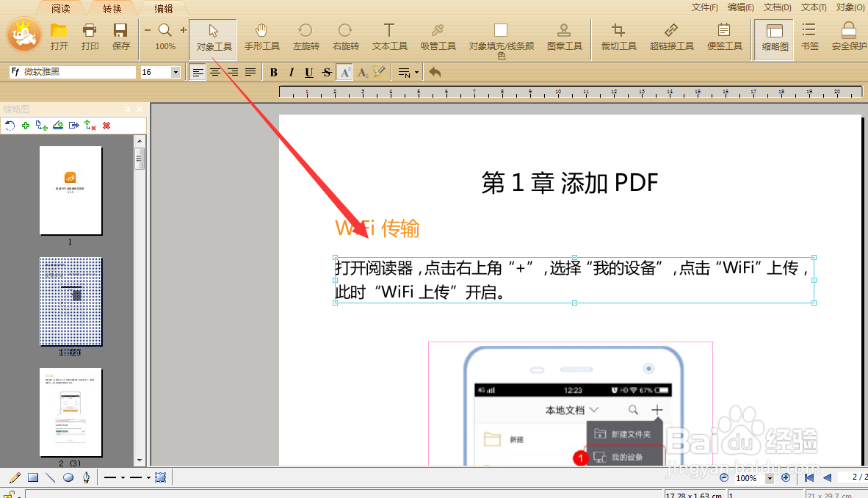The image size is (868, 498).
Task: Select page 1 thumbnail
Action: tap(70, 190)
